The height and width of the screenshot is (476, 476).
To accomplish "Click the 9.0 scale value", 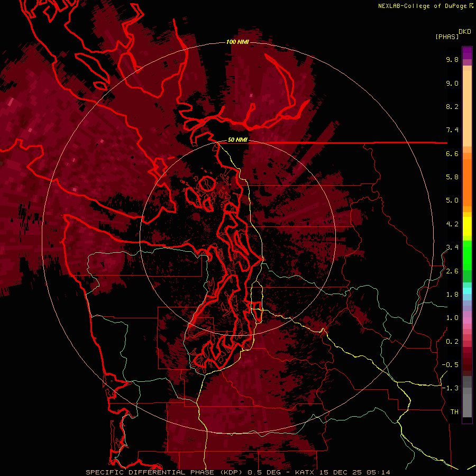I will point(452,83).
